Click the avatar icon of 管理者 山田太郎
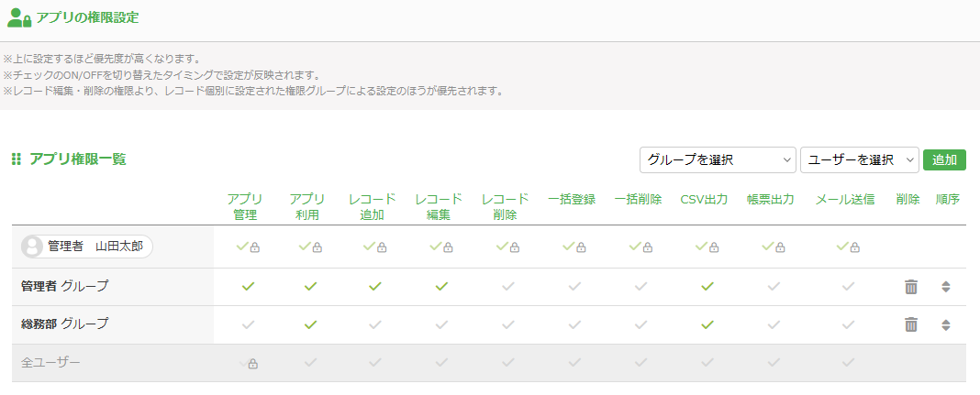Viewport: 980px width, 395px height. [x=32, y=247]
